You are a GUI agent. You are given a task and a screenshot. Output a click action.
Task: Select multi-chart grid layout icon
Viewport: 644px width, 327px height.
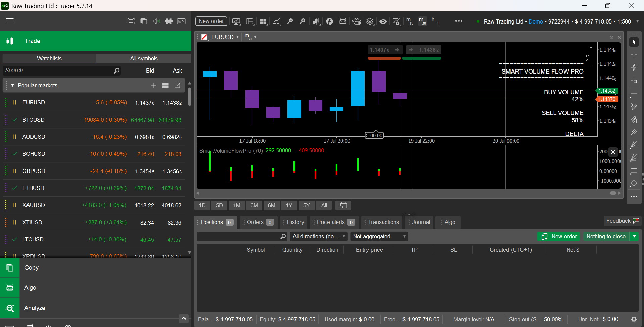pos(263,21)
